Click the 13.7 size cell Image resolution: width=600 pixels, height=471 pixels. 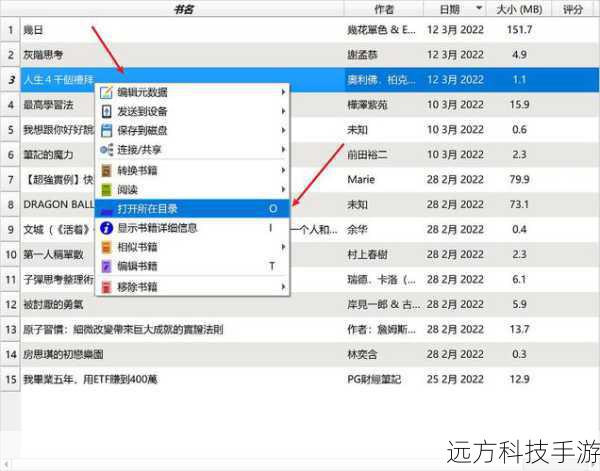(519, 329)
